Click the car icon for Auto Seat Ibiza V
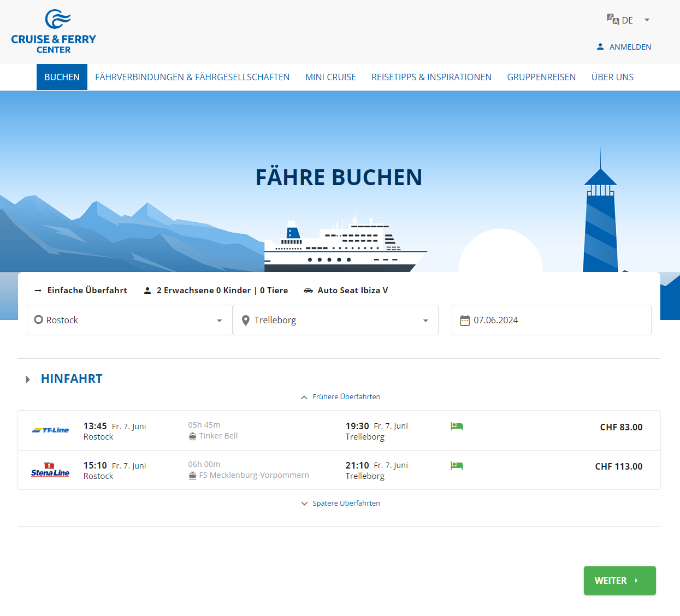680x616 pixels. (308, 290)
